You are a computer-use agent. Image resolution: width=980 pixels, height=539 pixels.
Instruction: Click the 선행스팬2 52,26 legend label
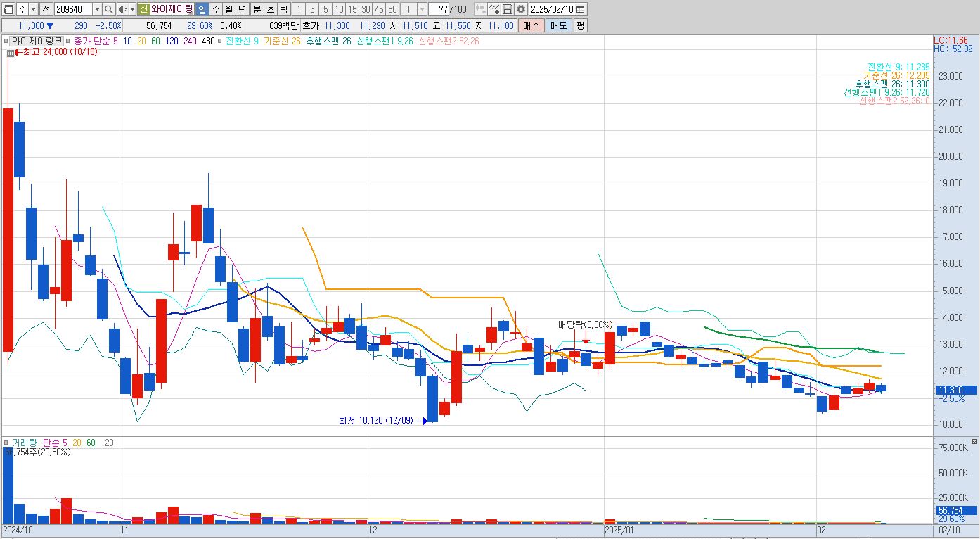pyautogui.click(x=449, y=41)
